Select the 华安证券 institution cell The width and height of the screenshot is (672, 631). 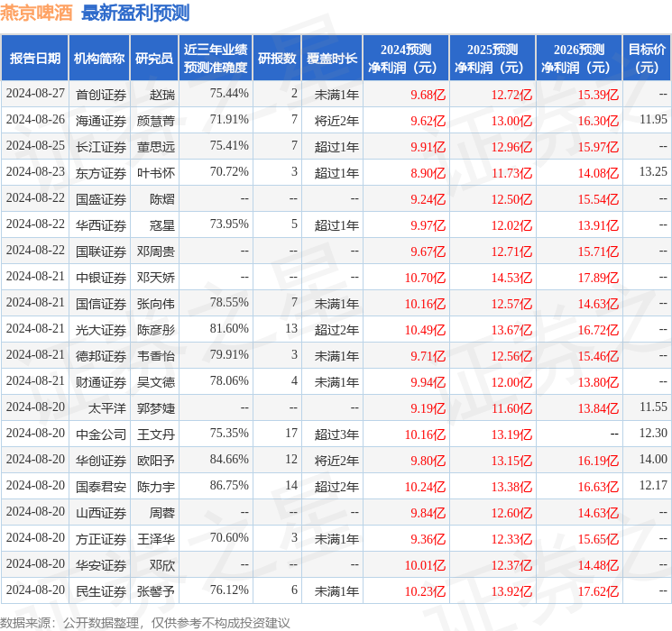coord(101,565)
